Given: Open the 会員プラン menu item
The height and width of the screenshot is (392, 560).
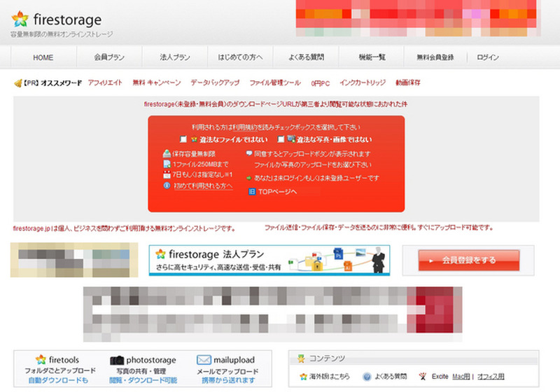Looking at the screenshot, I should (109, 57).
